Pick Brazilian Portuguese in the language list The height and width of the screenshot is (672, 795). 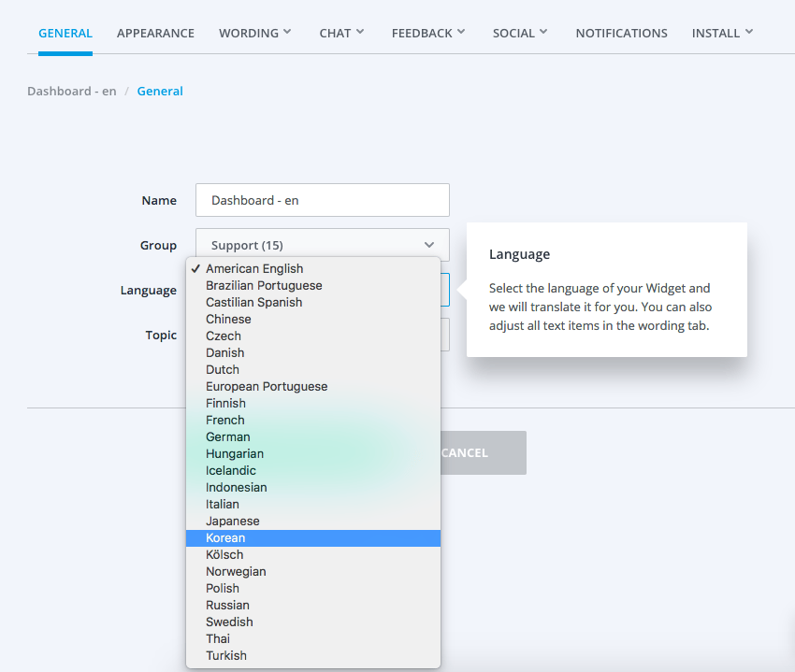click(x=263, y=285)
